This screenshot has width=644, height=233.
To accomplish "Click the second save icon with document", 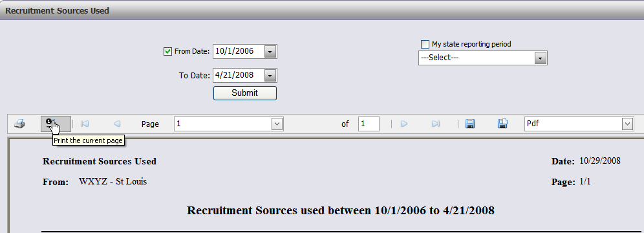I will click(502, 124).
